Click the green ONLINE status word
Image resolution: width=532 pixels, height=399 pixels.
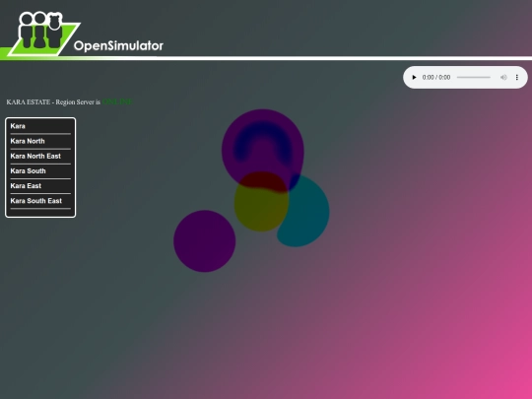117,102
